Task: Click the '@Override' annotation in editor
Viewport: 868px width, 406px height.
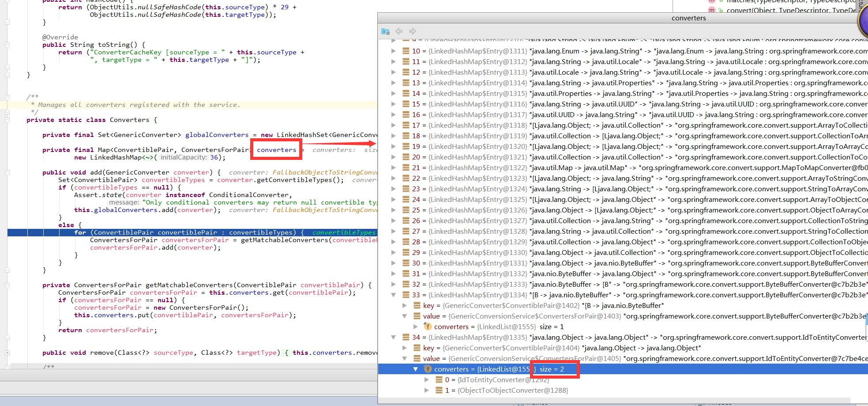Action: [60, 37]
